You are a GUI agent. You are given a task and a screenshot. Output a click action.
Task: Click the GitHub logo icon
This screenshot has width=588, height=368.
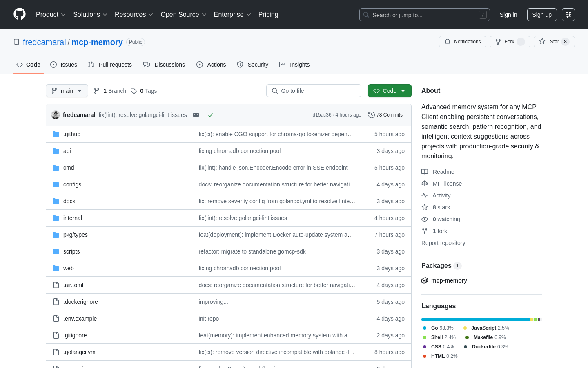coord(20,14)
